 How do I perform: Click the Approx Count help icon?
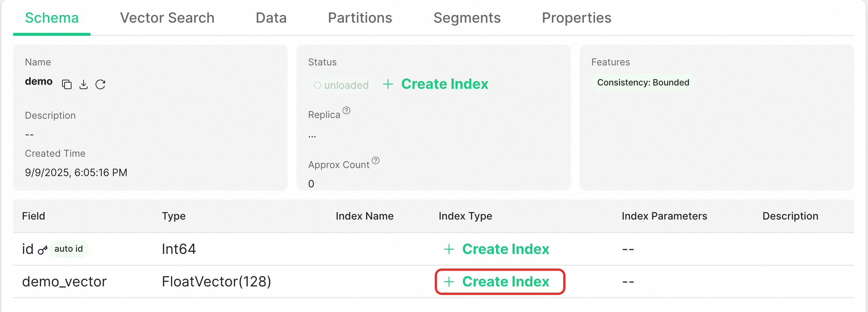tap(376, 160)
